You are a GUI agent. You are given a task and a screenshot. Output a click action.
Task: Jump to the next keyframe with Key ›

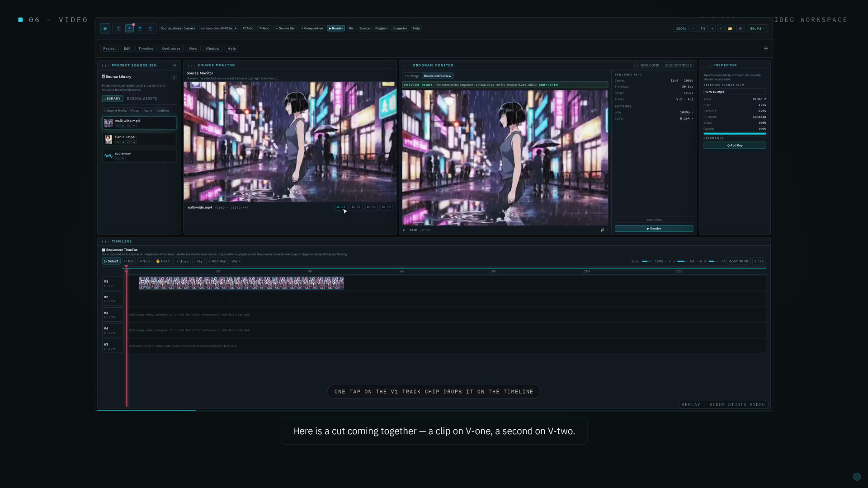point(236,261)
